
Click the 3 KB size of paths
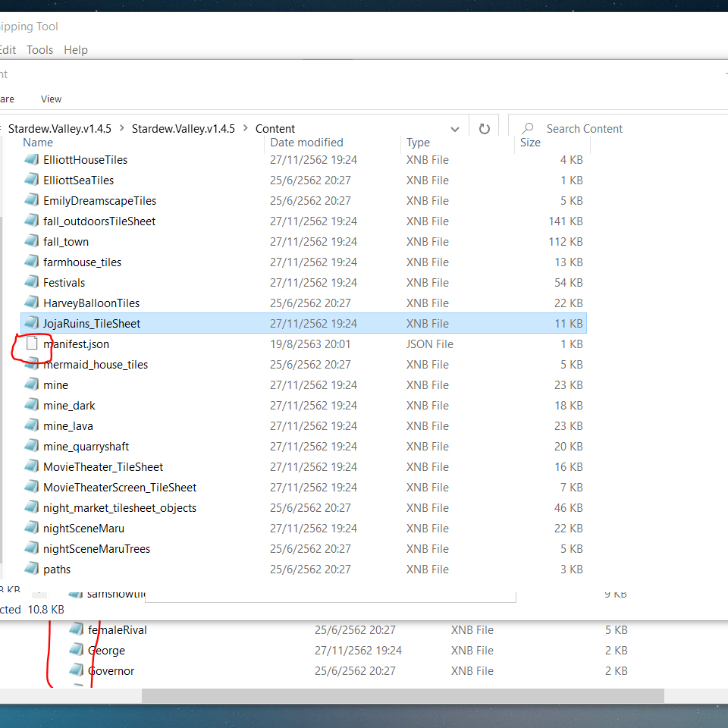572,569
